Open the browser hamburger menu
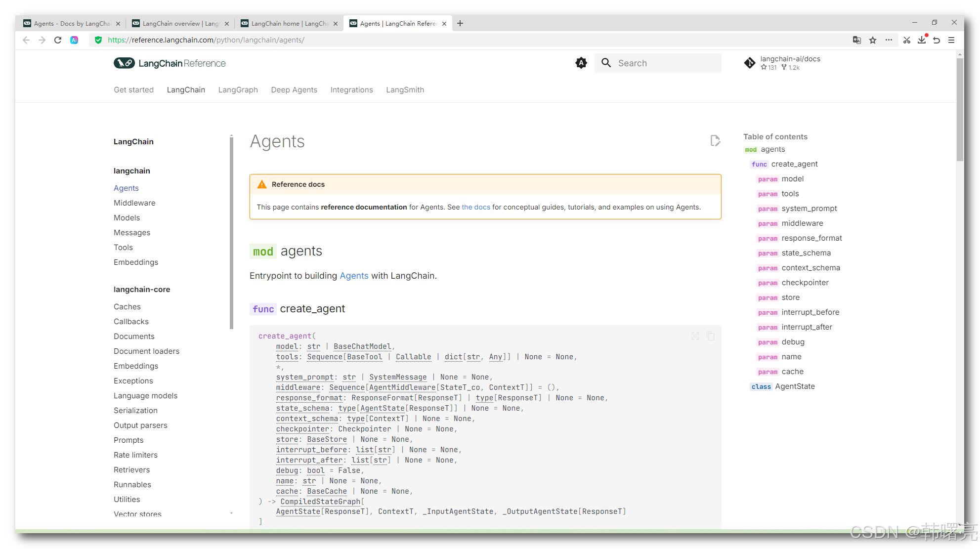Viewport: 980px width, 549px height. [951, 40]
